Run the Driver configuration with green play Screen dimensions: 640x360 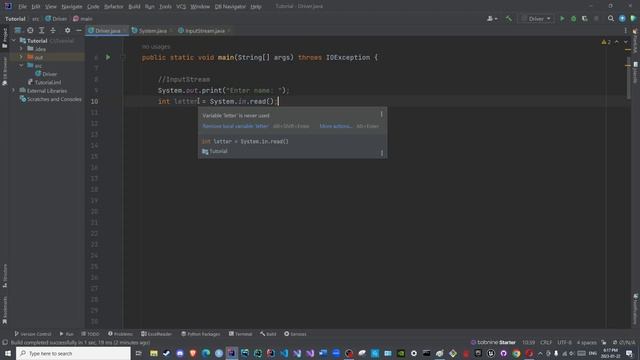pos(562,19)
